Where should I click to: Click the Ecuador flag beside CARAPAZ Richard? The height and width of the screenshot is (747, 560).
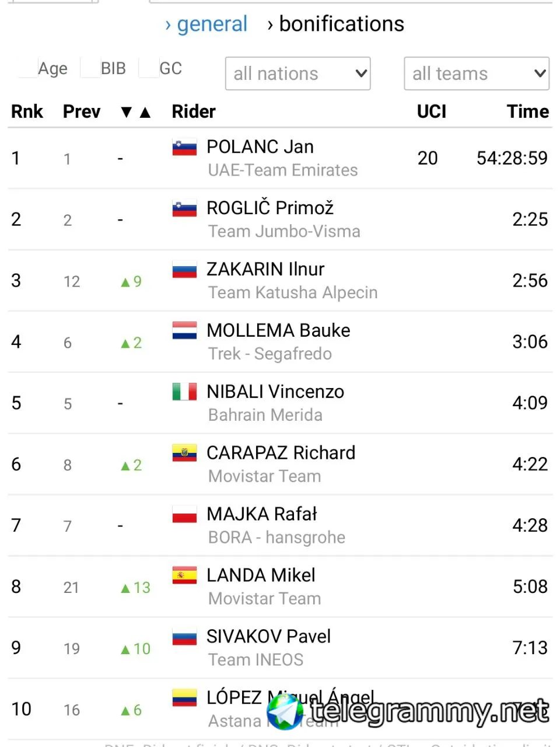(x=184, y=453)
